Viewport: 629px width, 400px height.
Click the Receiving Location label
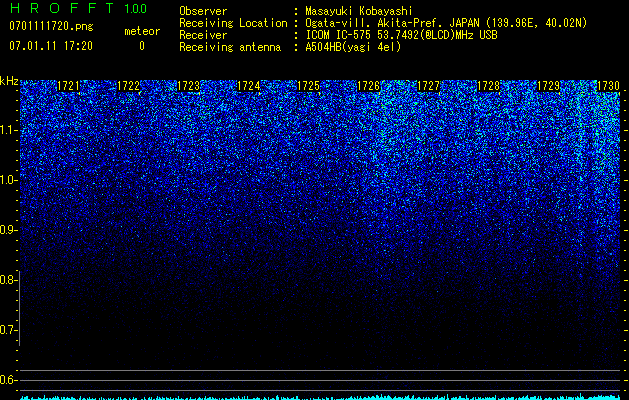[x=233, y=23]
